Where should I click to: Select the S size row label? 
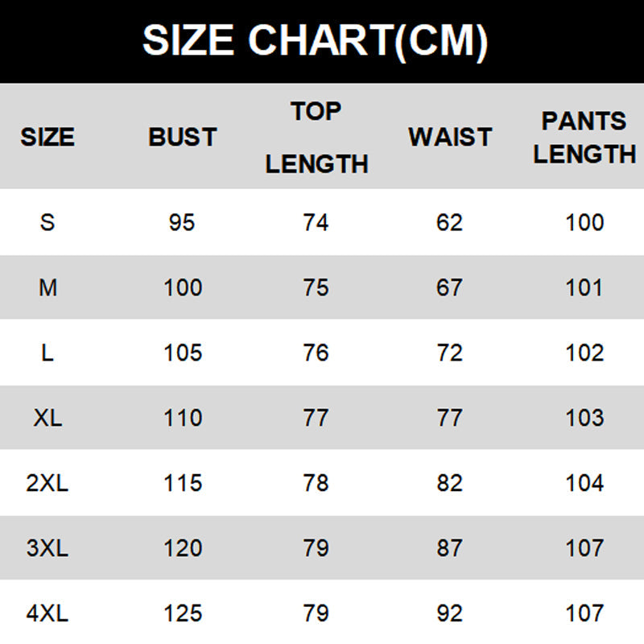[x=47, y=222]
